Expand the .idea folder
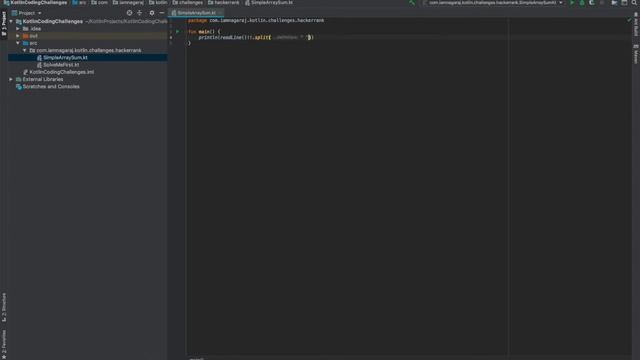Screen dimensions: 640x360 point(18,29)
